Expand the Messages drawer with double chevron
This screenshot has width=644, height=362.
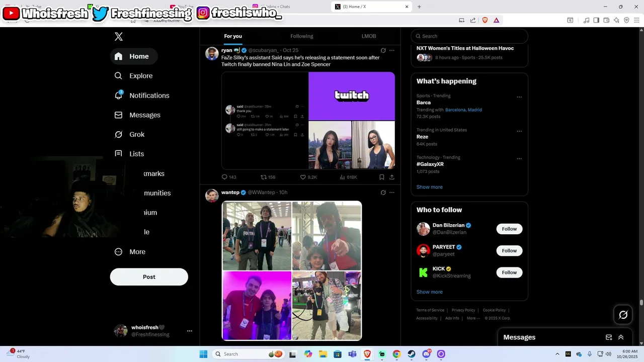[621, 337]
